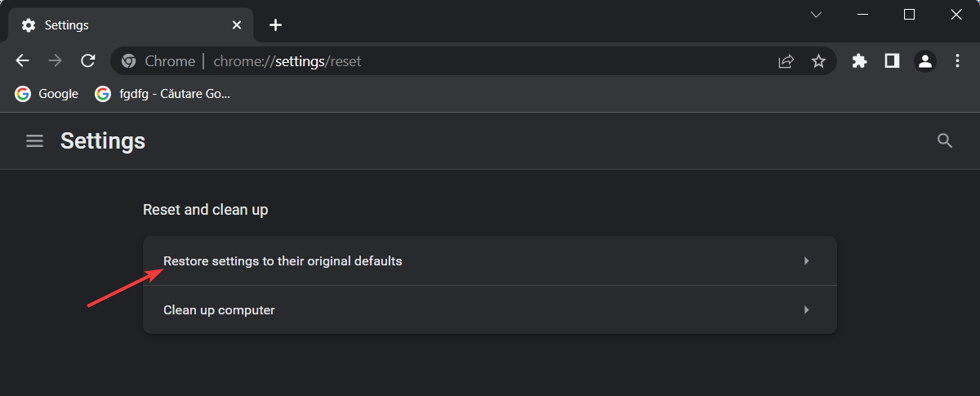Toggle the side panel icon
The width and height of the screenshot is (980, 396).
892,61
